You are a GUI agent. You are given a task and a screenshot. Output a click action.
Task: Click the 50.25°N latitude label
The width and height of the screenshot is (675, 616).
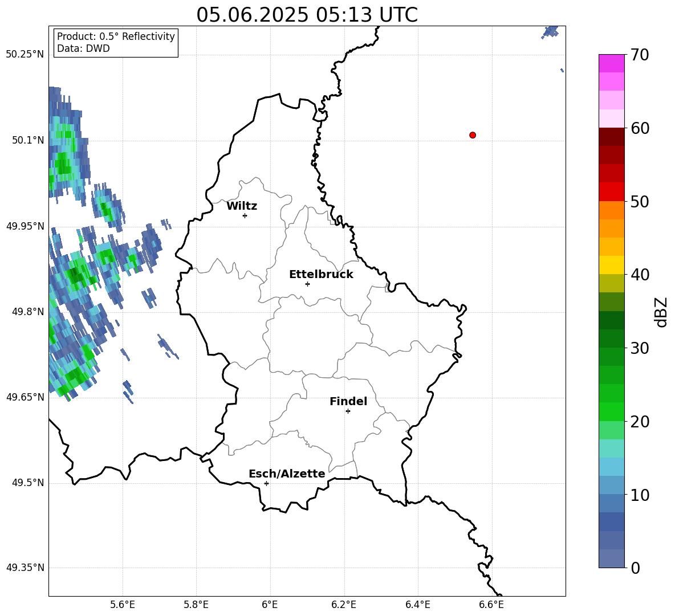click(25, 55)
